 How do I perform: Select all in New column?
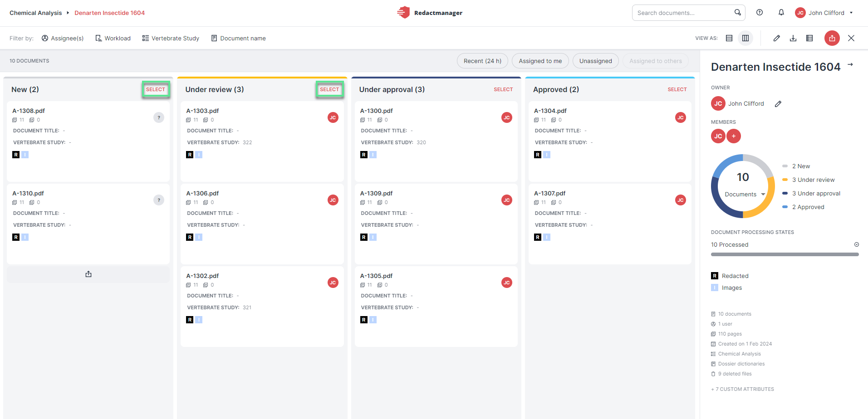pyautogui.click(x=156, y=89)
